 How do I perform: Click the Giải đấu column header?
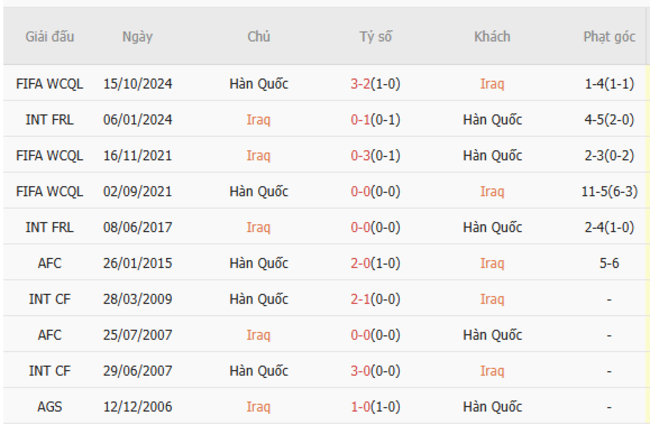50,37
